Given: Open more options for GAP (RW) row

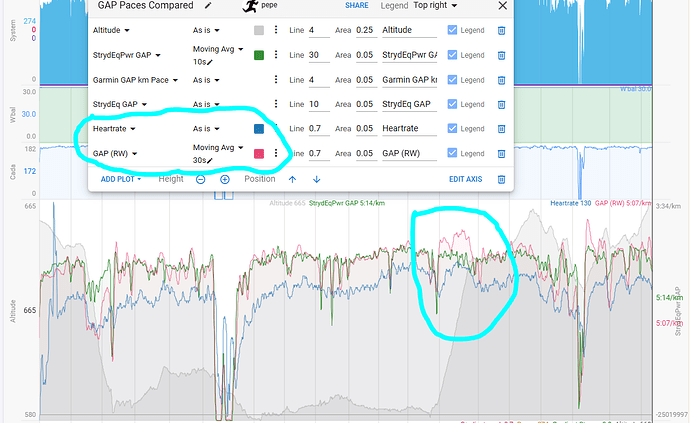Looking at the screenshot, I should pyautogui.click(x=276, y=153).
